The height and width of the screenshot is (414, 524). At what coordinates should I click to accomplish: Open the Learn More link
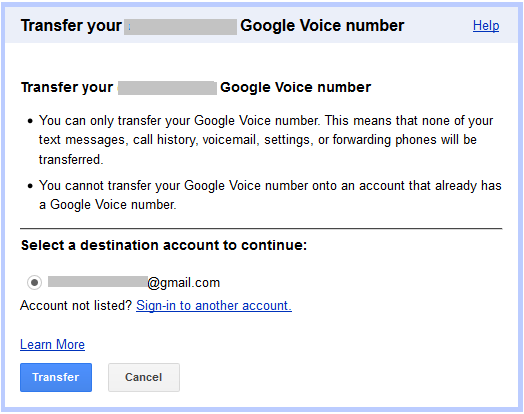(52, 344)
